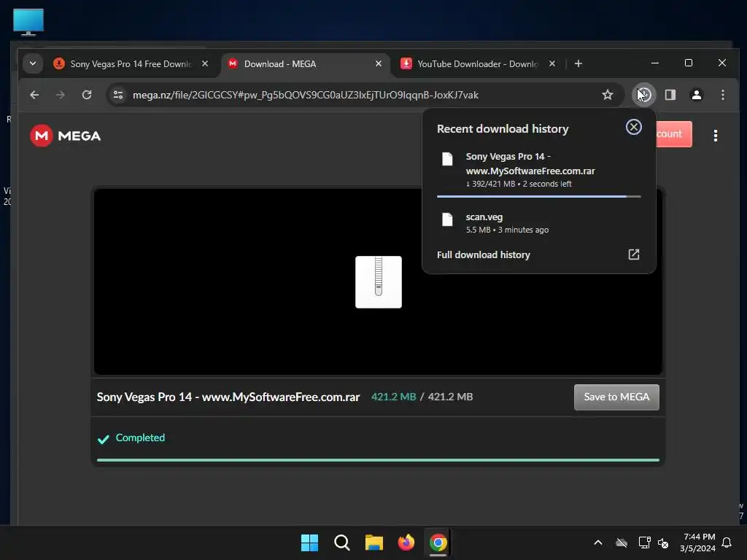
Task: Click file icon next to scan.veg
Action: point(447,219)
